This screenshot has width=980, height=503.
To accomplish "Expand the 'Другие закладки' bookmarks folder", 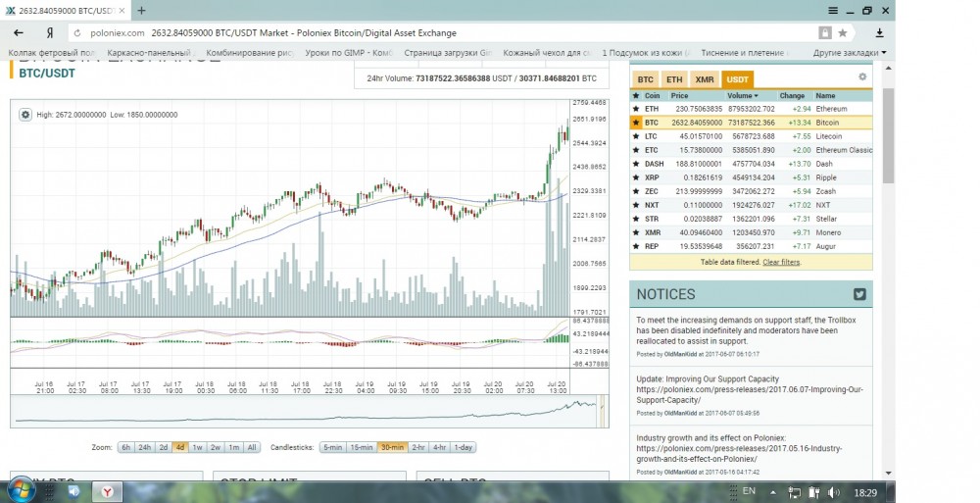I will point(849,52).
